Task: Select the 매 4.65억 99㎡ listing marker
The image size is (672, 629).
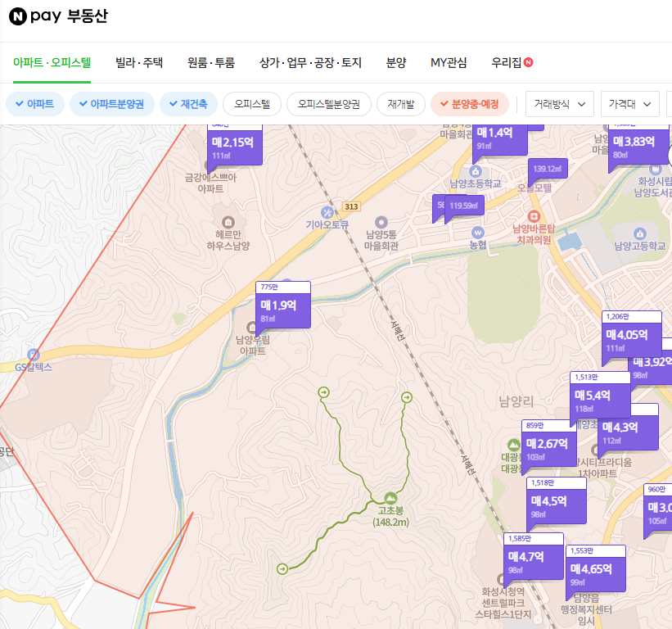Action: pyautogui.click(x=596, y=569)
